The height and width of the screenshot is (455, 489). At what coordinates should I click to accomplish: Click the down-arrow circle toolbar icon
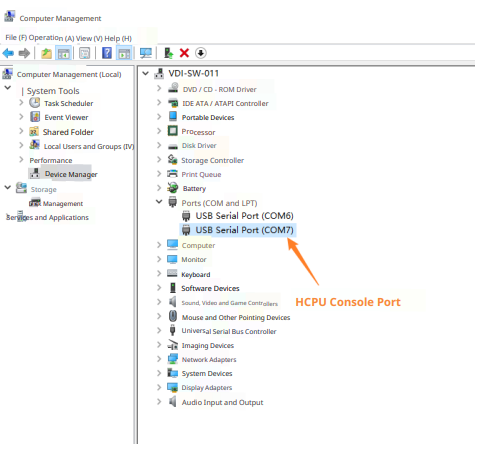click(x=201, y=53)
